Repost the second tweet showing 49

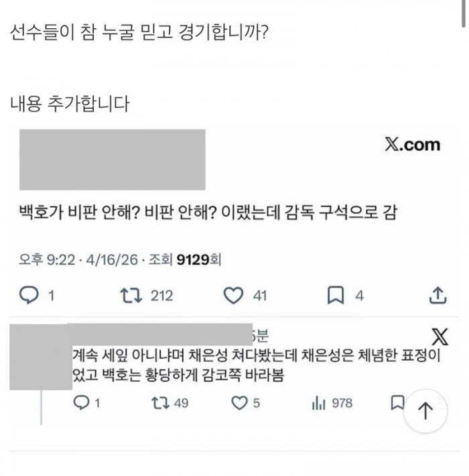[160, 403]
